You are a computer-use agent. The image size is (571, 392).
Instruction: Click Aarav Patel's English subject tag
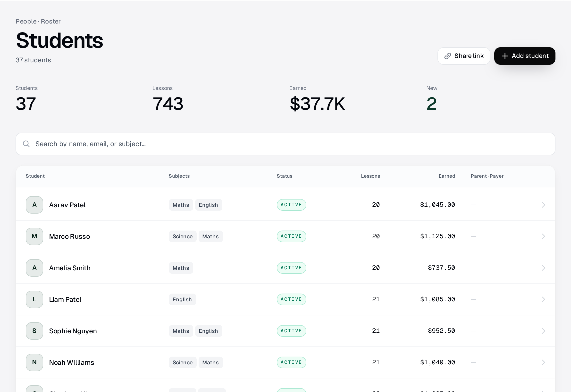click(209, 205)
